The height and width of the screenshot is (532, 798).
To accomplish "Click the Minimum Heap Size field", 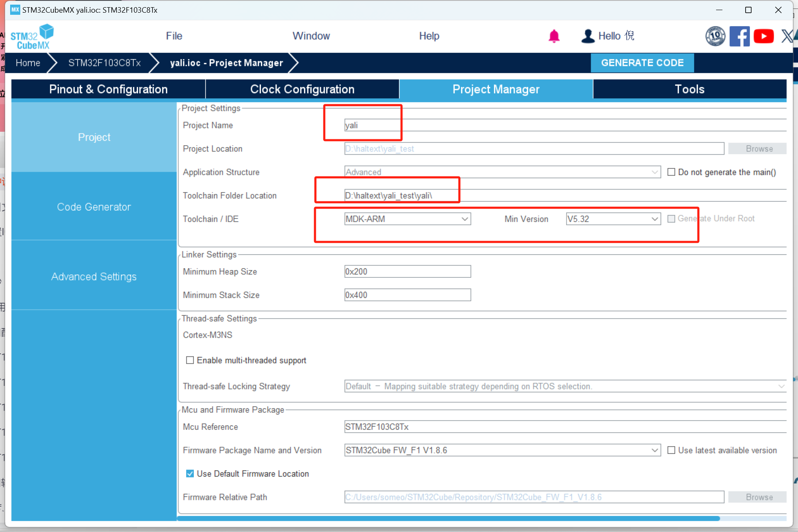I will point(407,271).
